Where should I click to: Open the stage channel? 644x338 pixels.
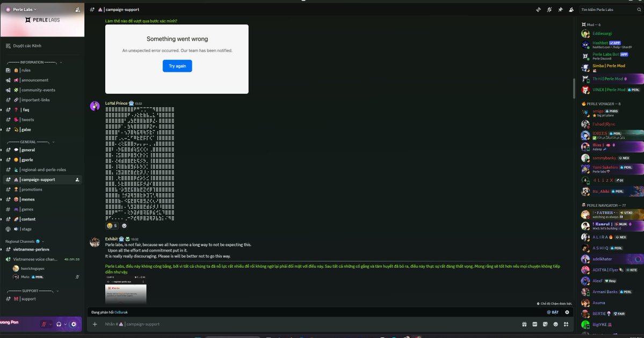pos(42,229)
